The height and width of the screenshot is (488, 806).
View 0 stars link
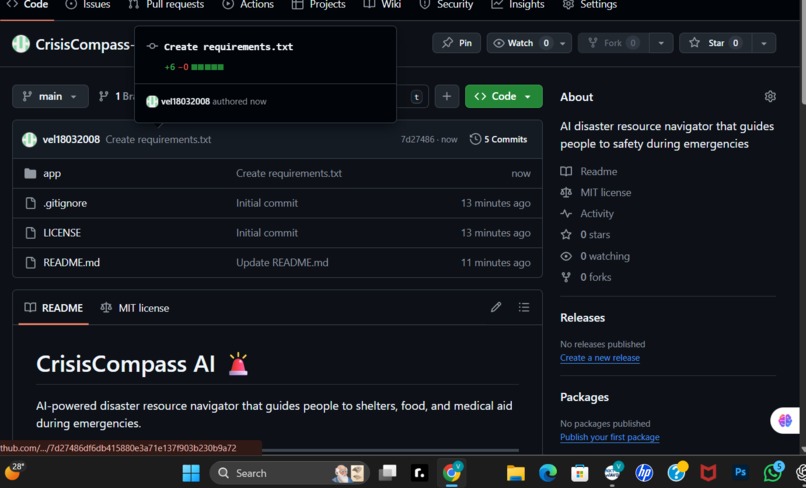[x=585, y=234]
